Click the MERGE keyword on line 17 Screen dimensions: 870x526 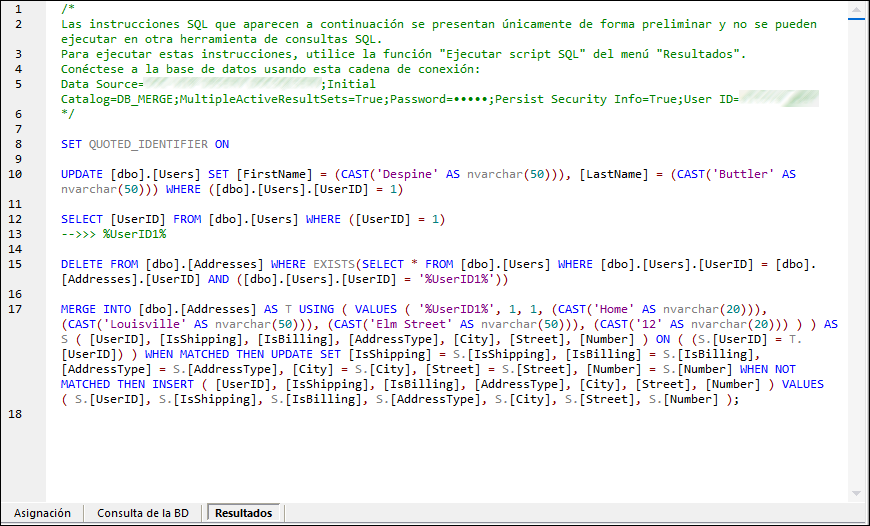tap(79, 309)
